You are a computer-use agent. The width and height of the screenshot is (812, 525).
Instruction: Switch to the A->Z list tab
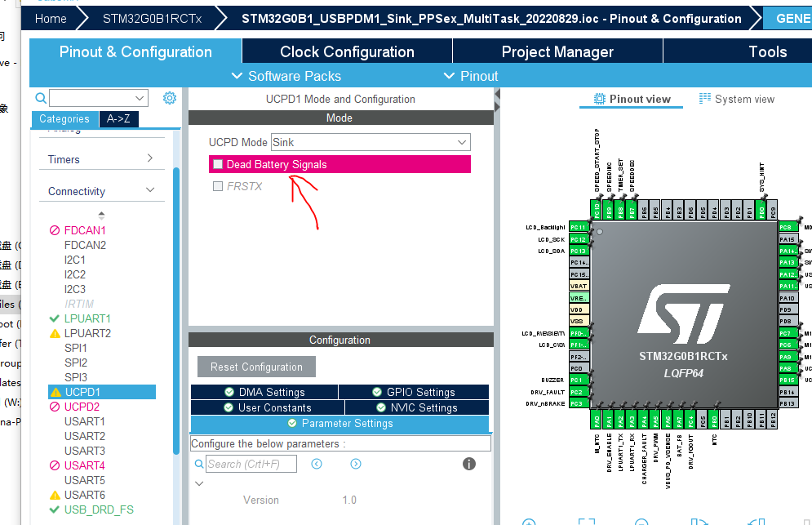pos(118,118)
